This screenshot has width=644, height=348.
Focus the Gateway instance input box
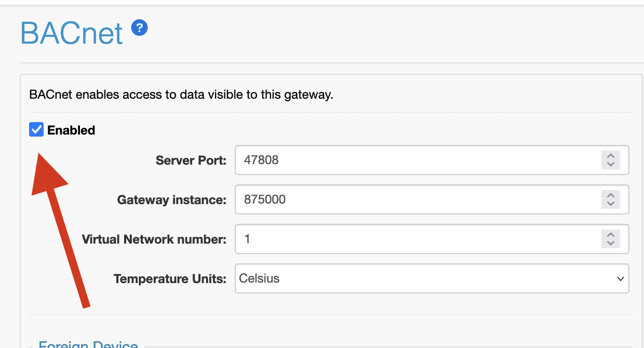tap(415, 199)
